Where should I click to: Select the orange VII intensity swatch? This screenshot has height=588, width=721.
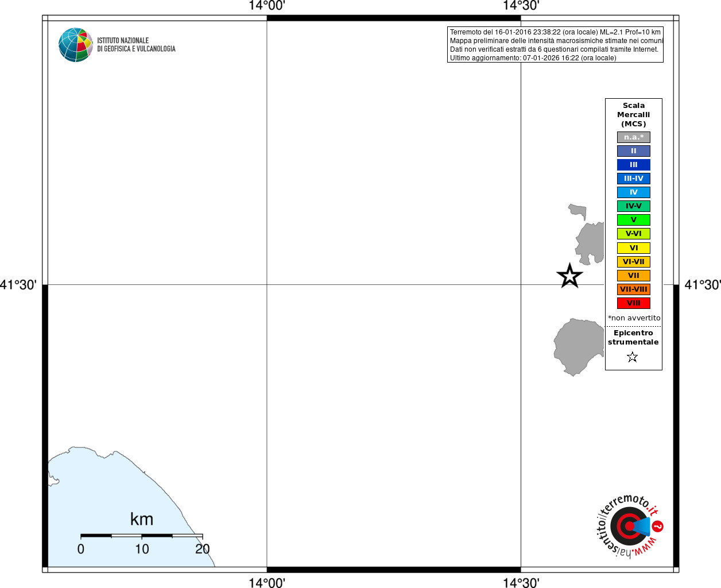pyautogui.click(x=634, y=276)
